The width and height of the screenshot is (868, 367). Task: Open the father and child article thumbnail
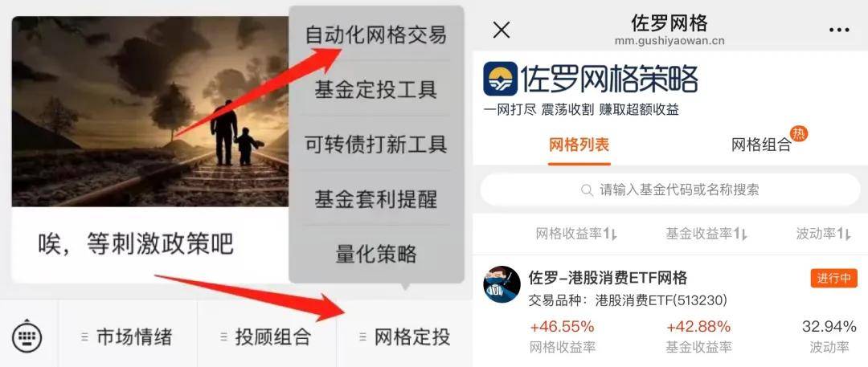[150, 112]
